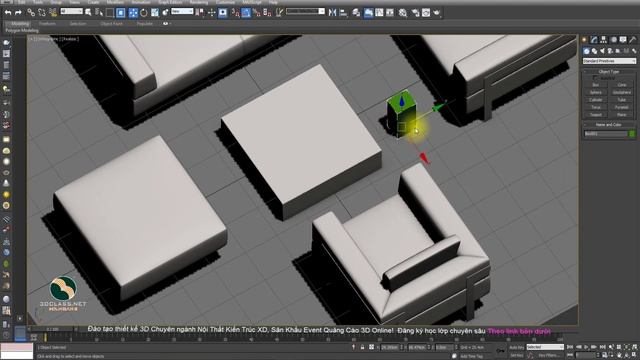The width and height of the screenshot is (640, 360).
Task: Open the Align tool
Action: tap(343, 13)
